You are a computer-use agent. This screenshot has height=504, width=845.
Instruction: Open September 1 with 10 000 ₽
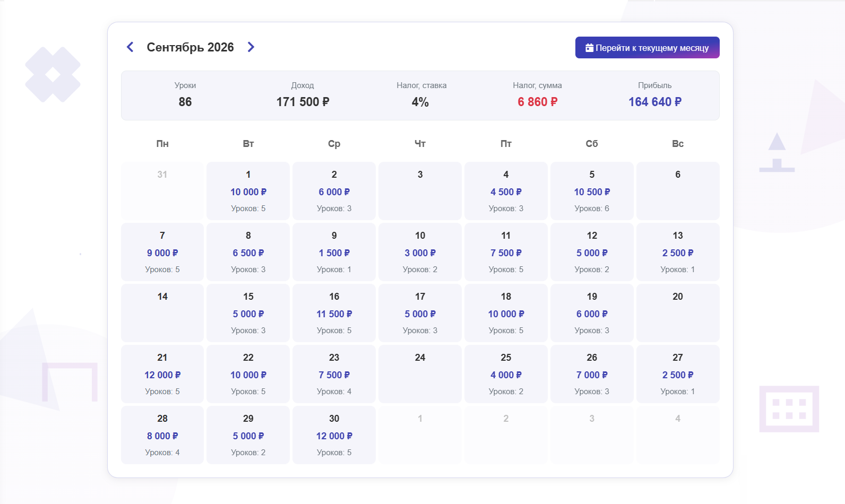tap(248, 191)
